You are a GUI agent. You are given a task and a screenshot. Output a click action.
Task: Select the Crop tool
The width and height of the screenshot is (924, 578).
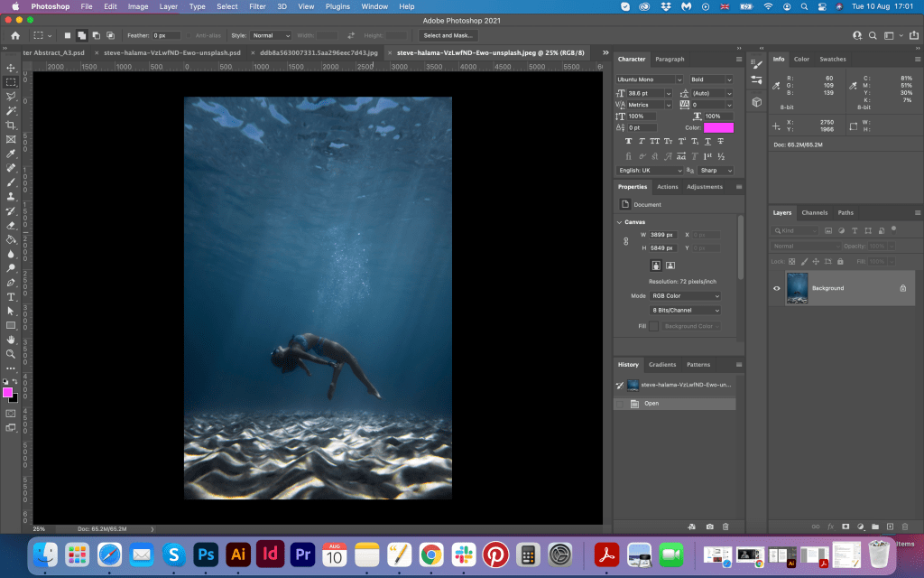click(x=11, y=125)
